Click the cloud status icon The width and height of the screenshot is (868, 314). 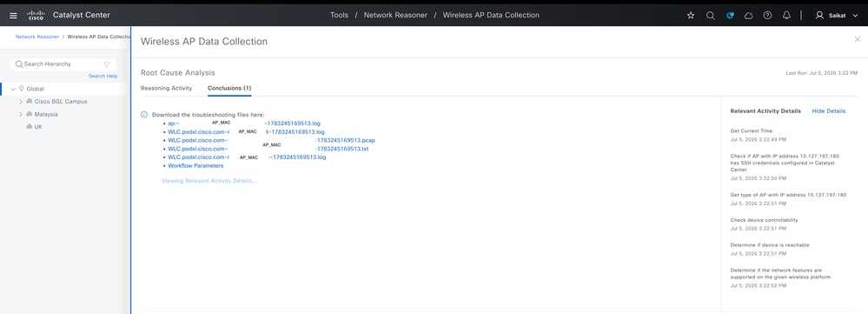click(748, 16)
